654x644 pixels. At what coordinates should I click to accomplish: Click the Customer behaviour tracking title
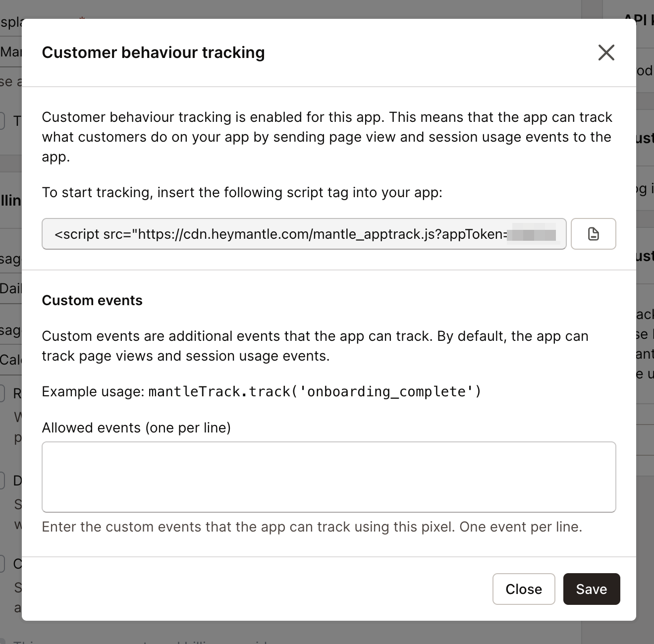pos(154,53)
